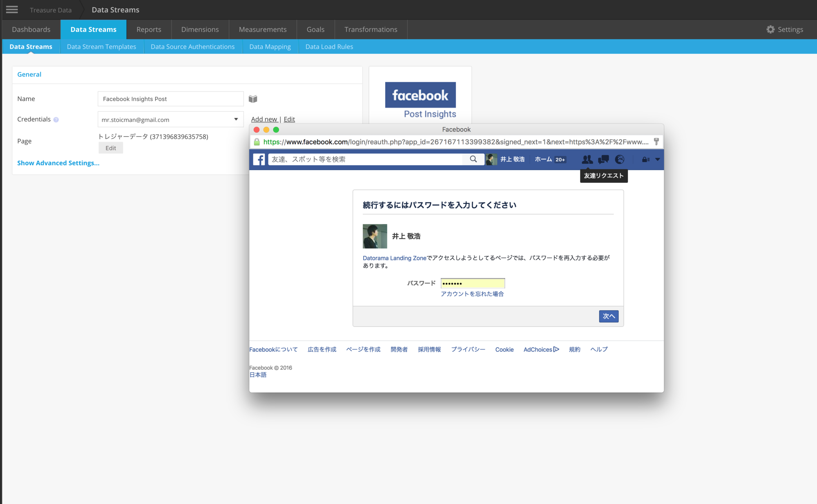The width and height of the screenshot is (817, 504).
Task: Click the AdChoices footer link
Action: pos(541,350)
